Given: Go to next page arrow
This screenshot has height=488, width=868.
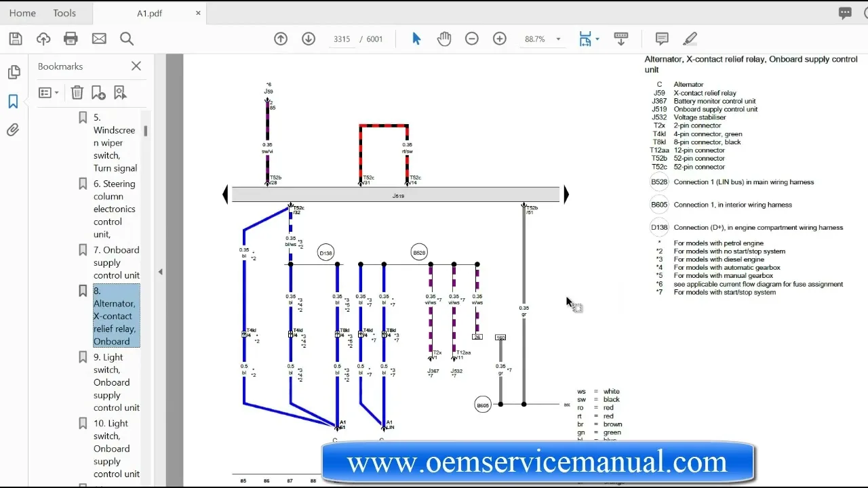Looking at the screenshot, I should point(309,39).
